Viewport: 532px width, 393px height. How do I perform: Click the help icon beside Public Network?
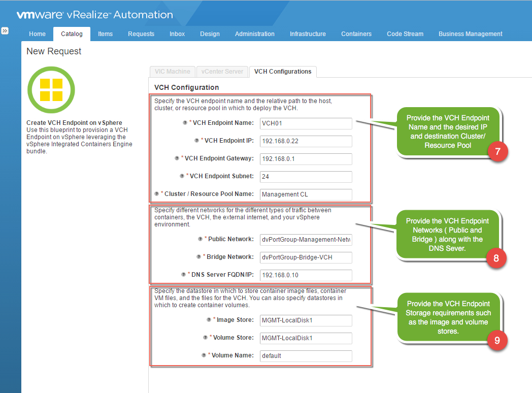click(x=200, y=239)
